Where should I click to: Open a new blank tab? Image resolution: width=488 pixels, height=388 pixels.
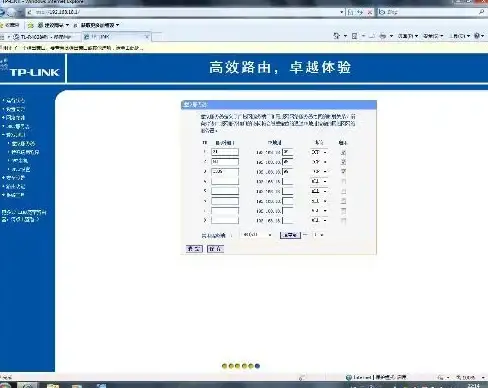click(x=157, y=37)
